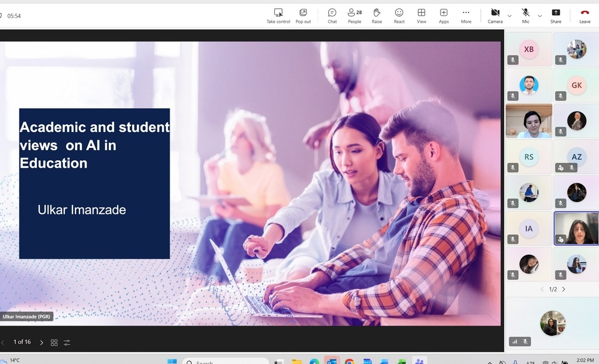599x364 pixels.
Task: Open the More actions menu
Action: point(466,16)
